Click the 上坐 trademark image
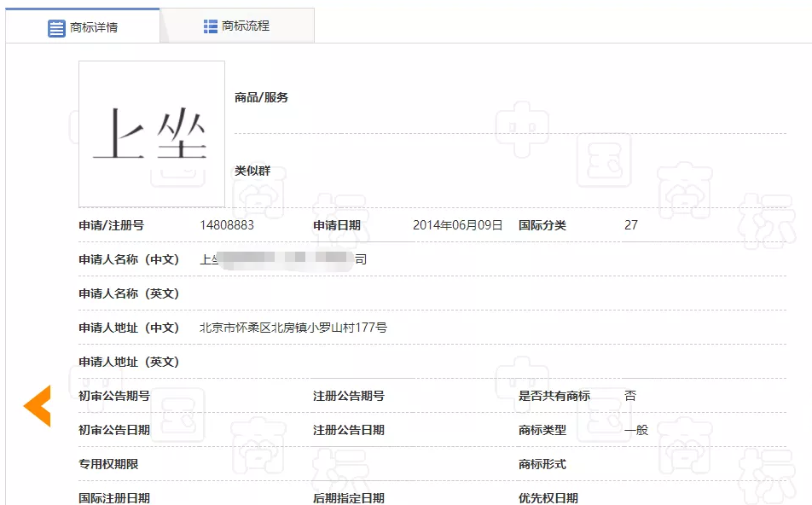This screenshot has height=505, width=812. (152, 134)
